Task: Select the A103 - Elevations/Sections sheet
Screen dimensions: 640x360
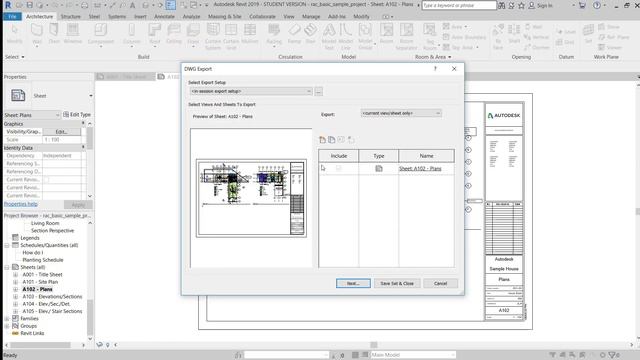Action: (x=52, y=297)
